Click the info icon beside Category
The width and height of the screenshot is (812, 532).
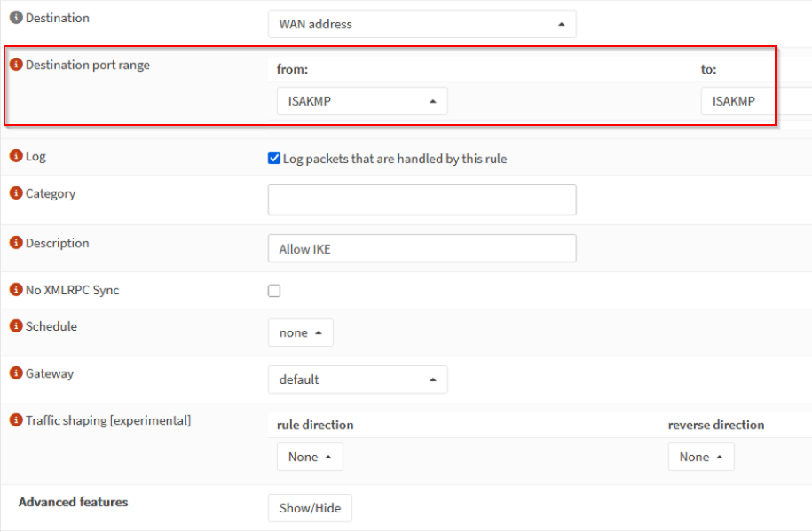[16, 193]
